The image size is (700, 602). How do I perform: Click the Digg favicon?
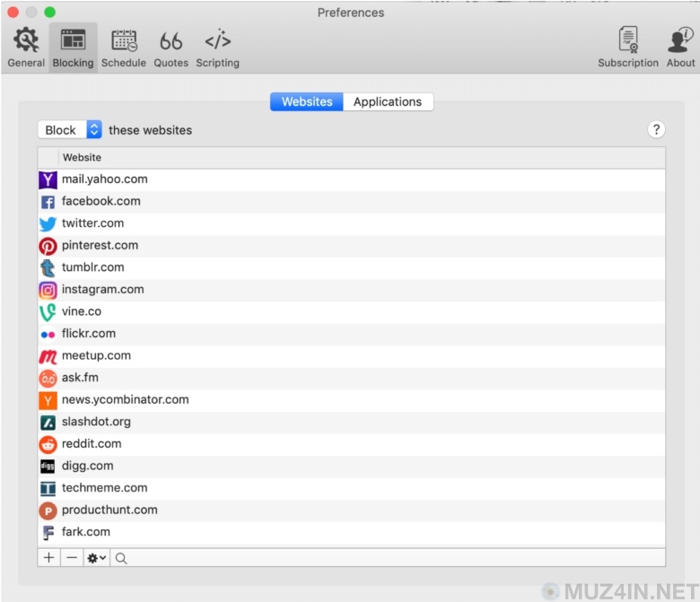[x=48, y=467]
